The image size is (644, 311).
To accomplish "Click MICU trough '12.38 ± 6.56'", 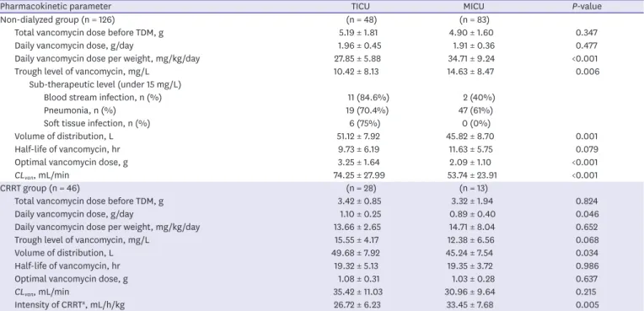I will pyautogui.click(x=471, y=240).
